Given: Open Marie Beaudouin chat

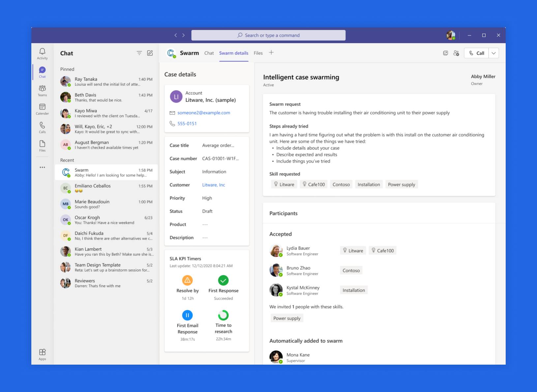Looking at the screenshot, I should tap(106, 204).
